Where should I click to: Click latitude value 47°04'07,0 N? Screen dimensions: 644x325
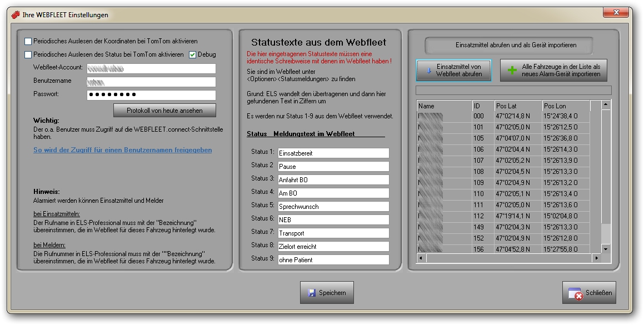[513, 138]
